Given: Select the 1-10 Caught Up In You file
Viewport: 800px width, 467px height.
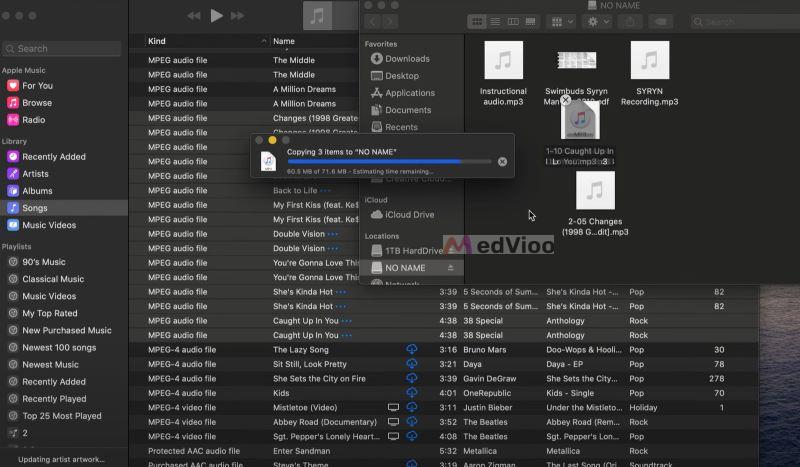Looking at the screenshot, I should click(x=580, y=133).
